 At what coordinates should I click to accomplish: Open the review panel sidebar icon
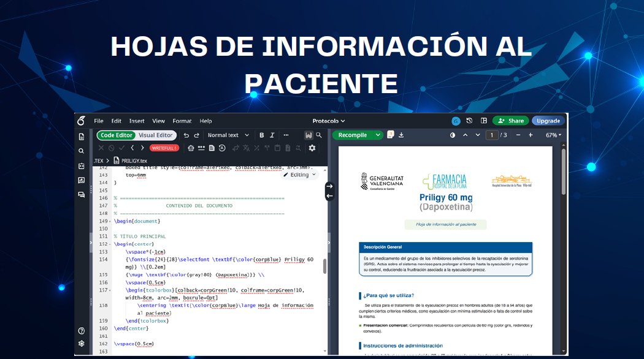(82, 180)
